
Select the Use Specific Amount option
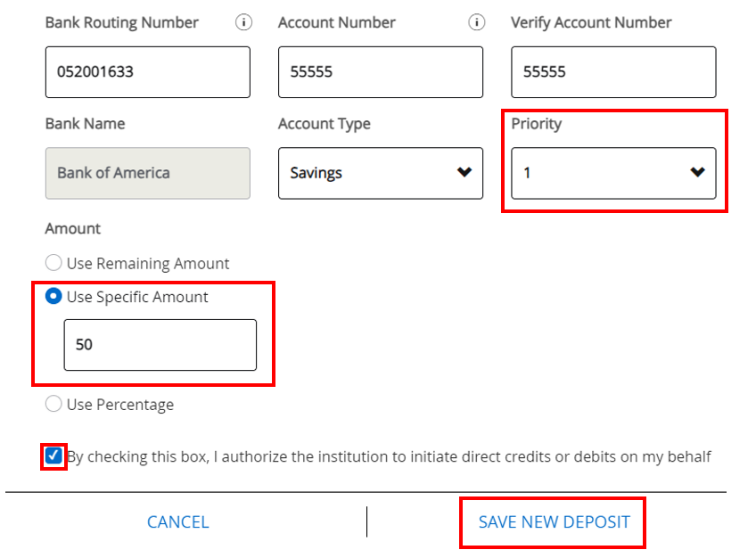pyautogui.click(x=53, y=297)
